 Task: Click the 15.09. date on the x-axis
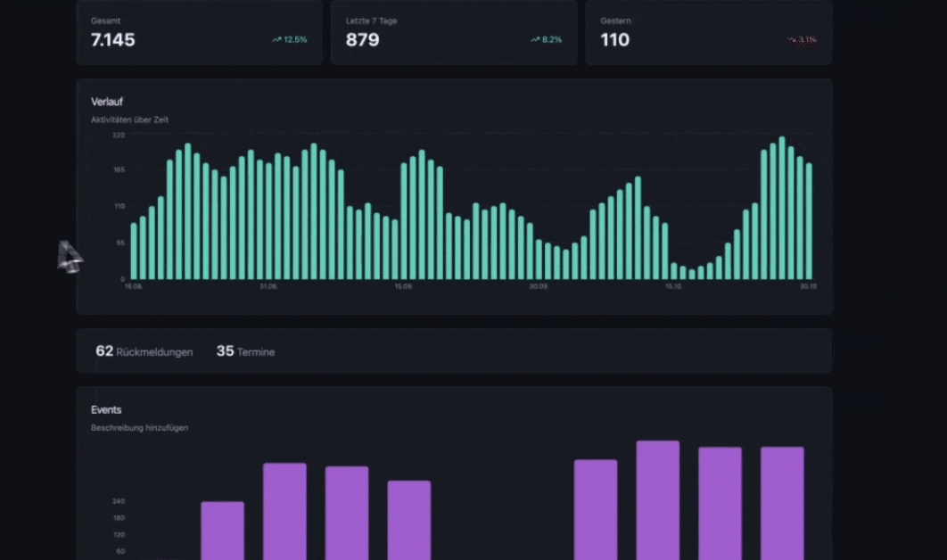point(404,286)
